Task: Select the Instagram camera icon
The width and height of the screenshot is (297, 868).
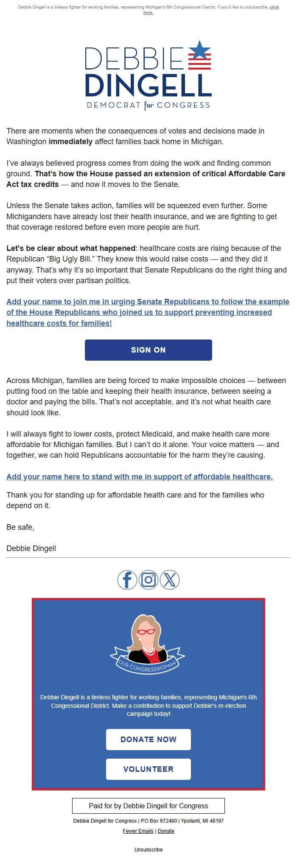Action: [x=148, y=580]
